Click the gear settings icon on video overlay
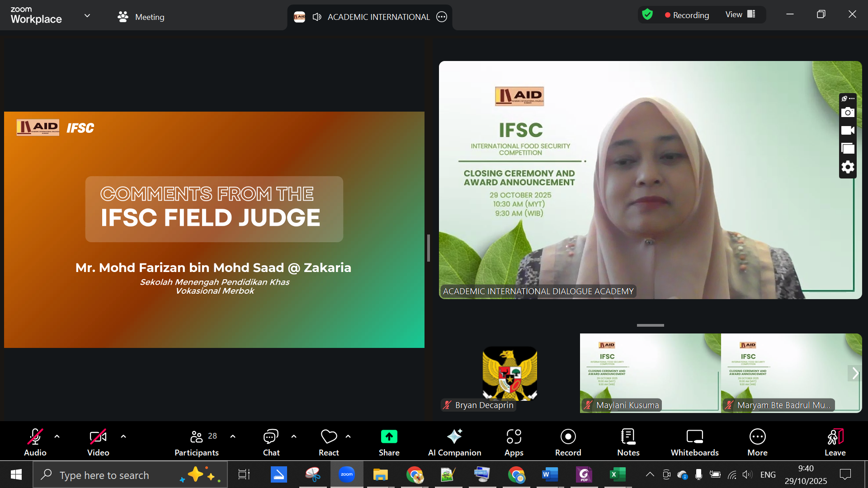Image resolution: width=868 pixels, height=488 pixels. point(848,167)
